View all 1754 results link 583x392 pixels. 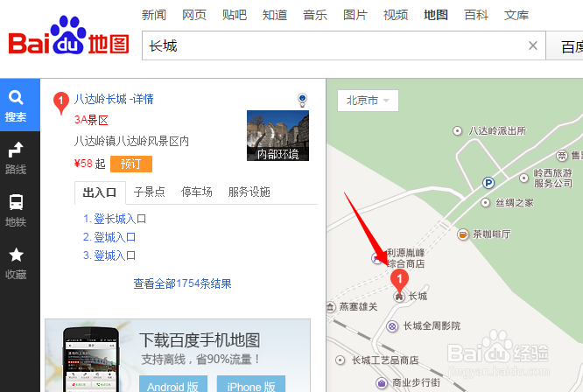(183, 283)
